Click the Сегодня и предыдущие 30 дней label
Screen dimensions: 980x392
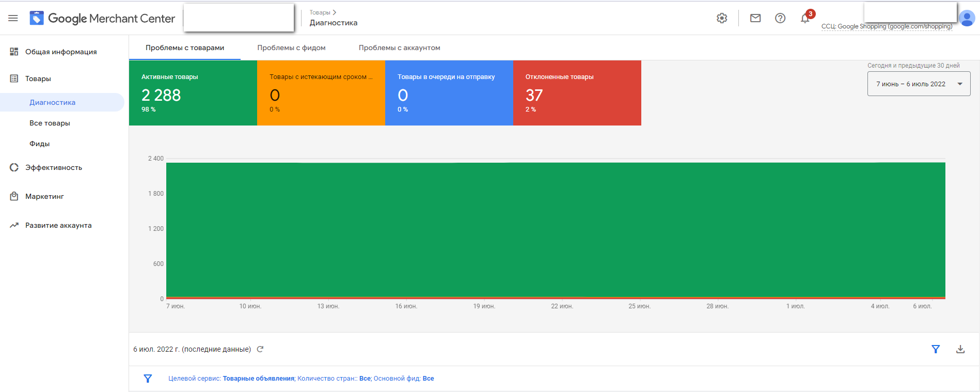point(913,66)
